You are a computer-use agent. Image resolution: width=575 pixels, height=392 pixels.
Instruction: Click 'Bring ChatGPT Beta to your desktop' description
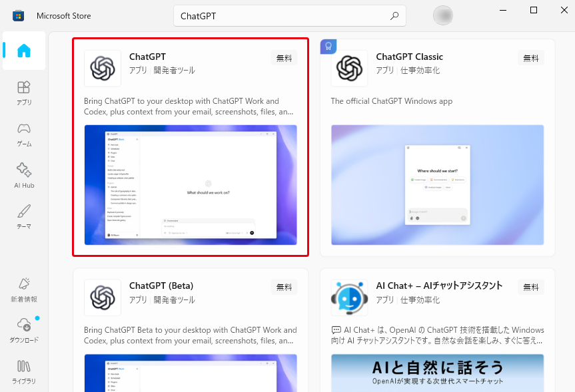(191, 335)
